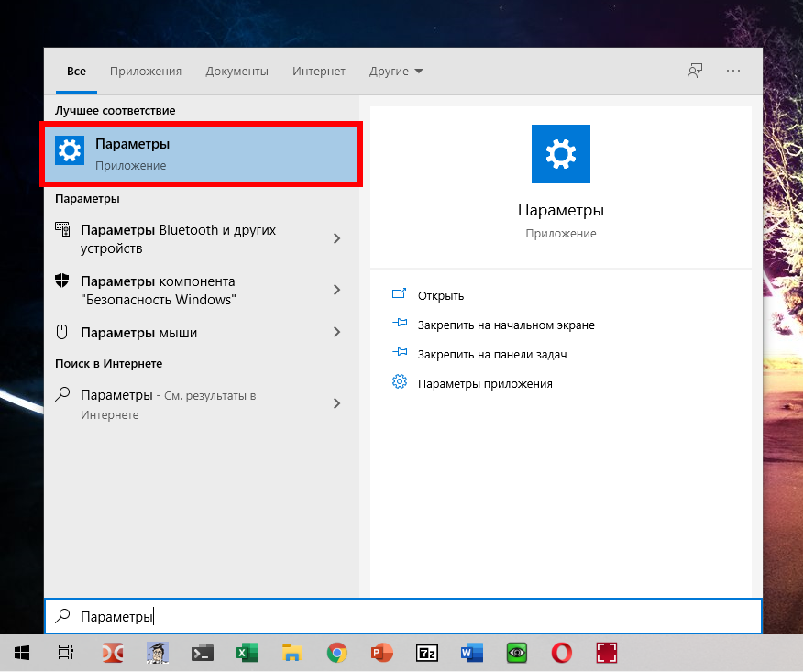Image resolution: width=803 pixels, height=672 pixels.
Task: Click Открыть in the preview pane
Action: (440, 295)
